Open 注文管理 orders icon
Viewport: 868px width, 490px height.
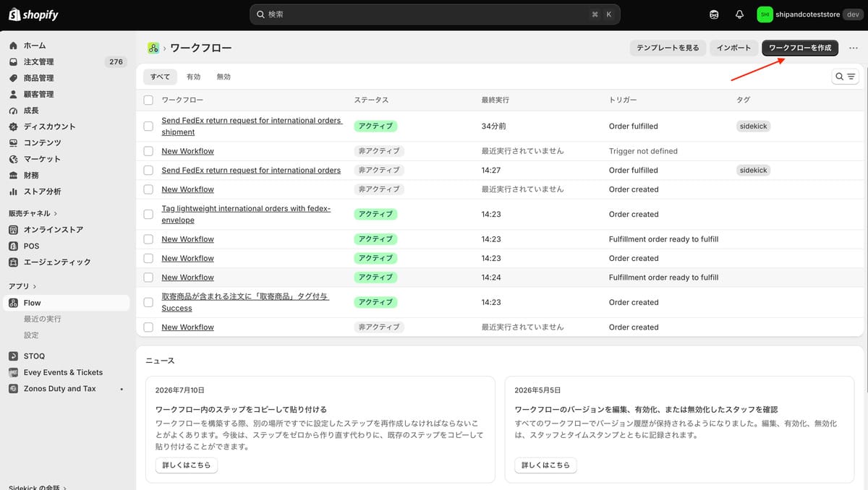tap(14, 62)
